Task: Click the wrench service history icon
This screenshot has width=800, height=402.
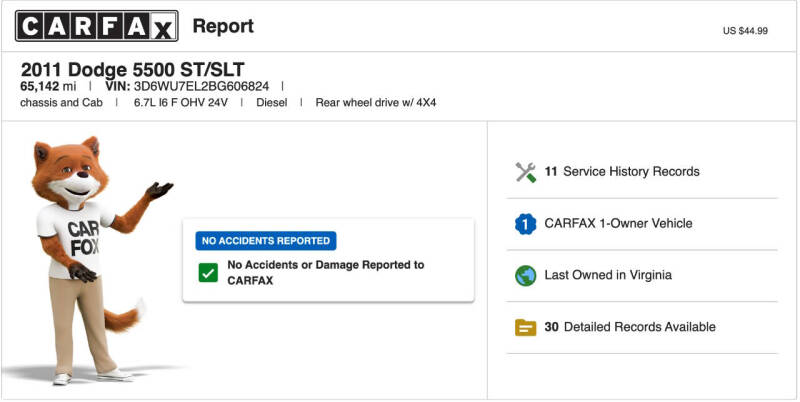Action: (x=526, y=172)
